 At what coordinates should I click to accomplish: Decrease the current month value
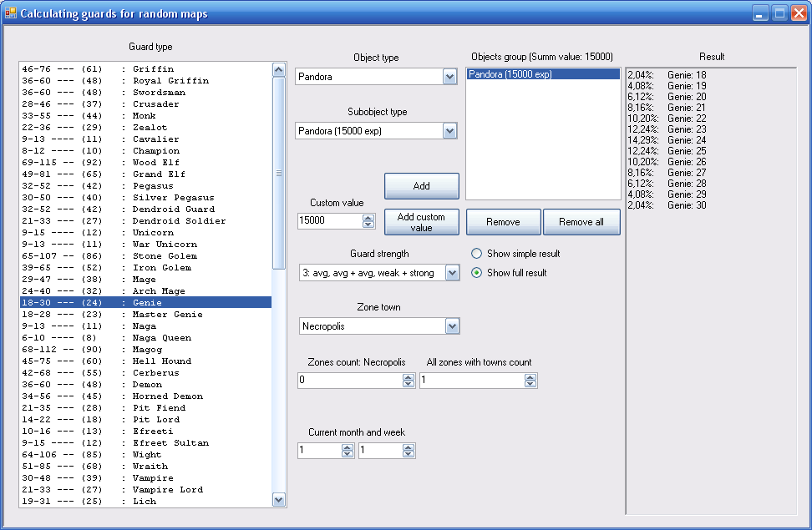[x=348, y=454]
